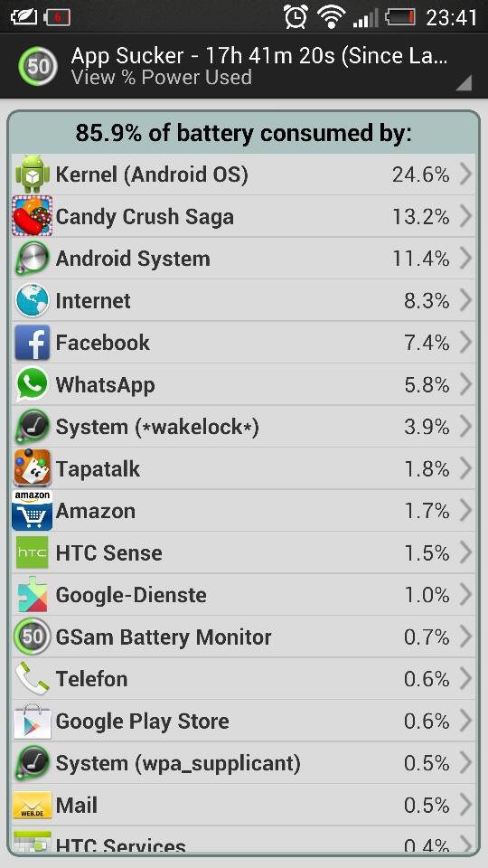Open the Google-Dienste usage entry
Screen dimensions: 488x868
click(x=243, y=595)
